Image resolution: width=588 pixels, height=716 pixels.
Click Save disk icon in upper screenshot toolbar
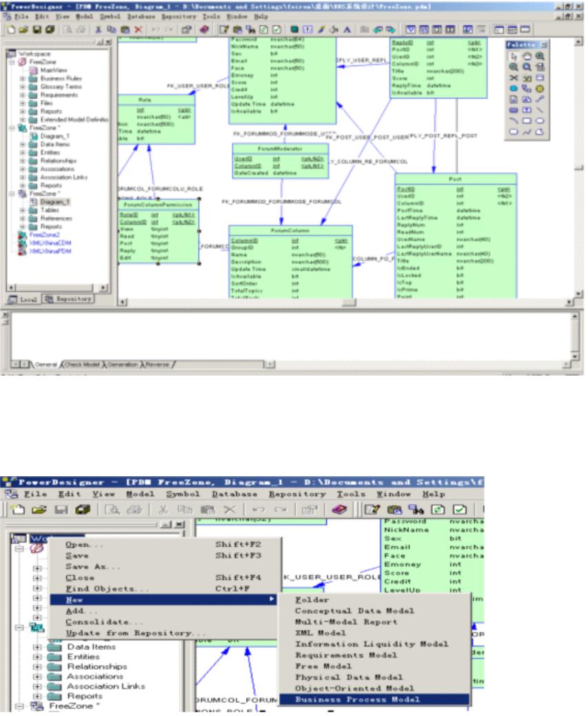point(37,30)
